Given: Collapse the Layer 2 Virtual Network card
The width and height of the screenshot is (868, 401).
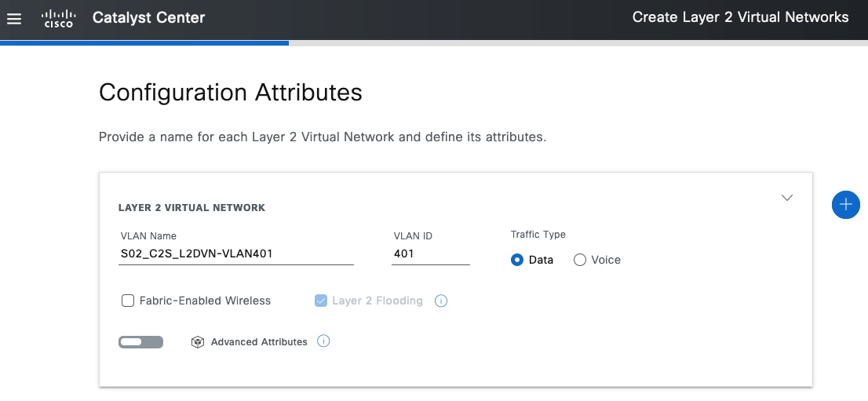Looking at the screenshot, I should pos(786,198).
